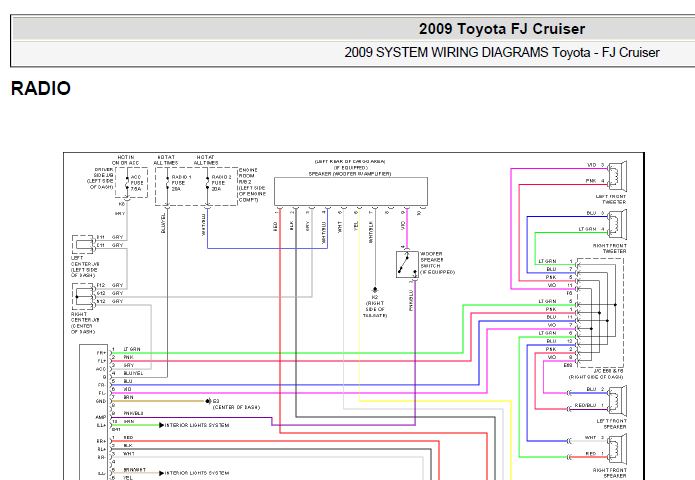Click the left front speaker symbol

pyautogui.click(x=617, y=400)
